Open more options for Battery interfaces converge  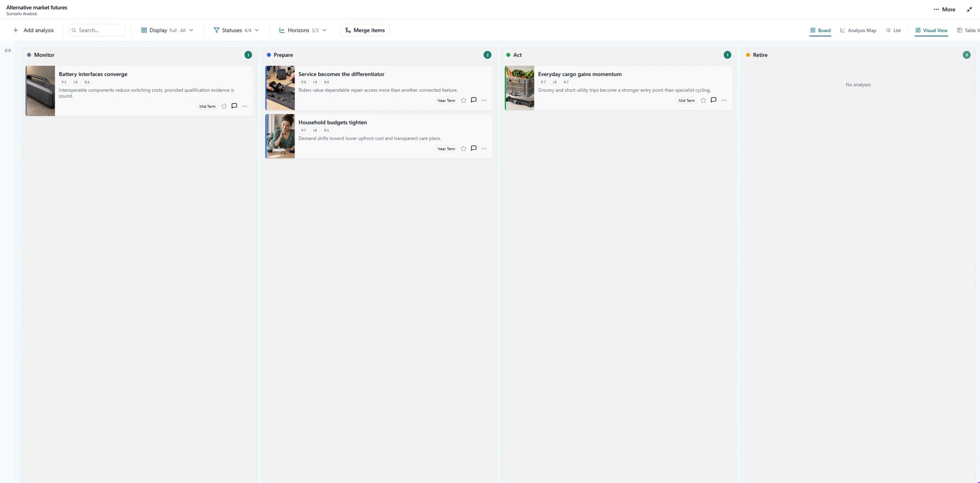pyautogui.click(x=244, y=106)
